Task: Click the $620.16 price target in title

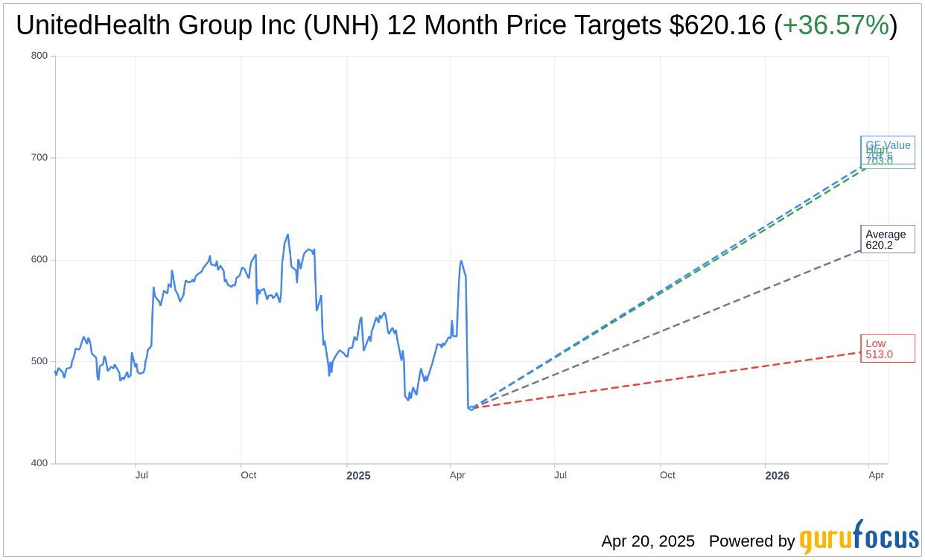Action: [x=717, y=26]
